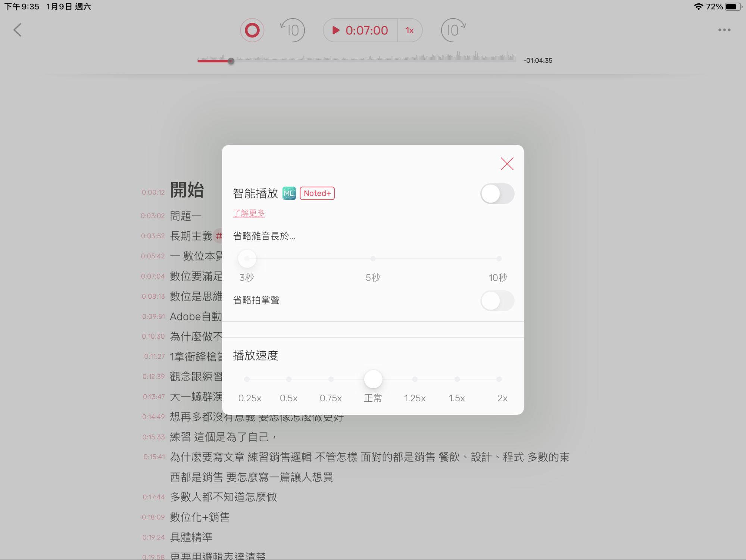Check the battery icon in status bar
746x560 pixels.
click(733, 7)
